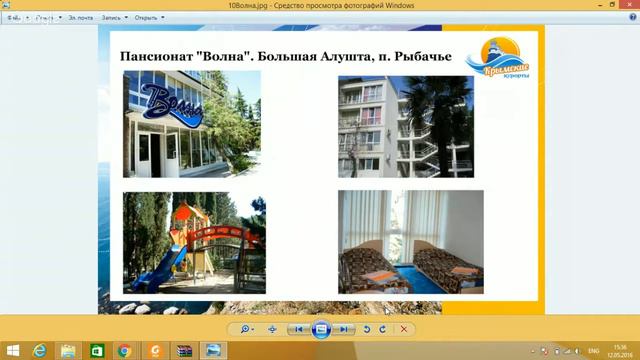This screenshot has width=640, height=360.
Task: Switch to Google Chrome in taskbar
Action: (x=125, y=351)
